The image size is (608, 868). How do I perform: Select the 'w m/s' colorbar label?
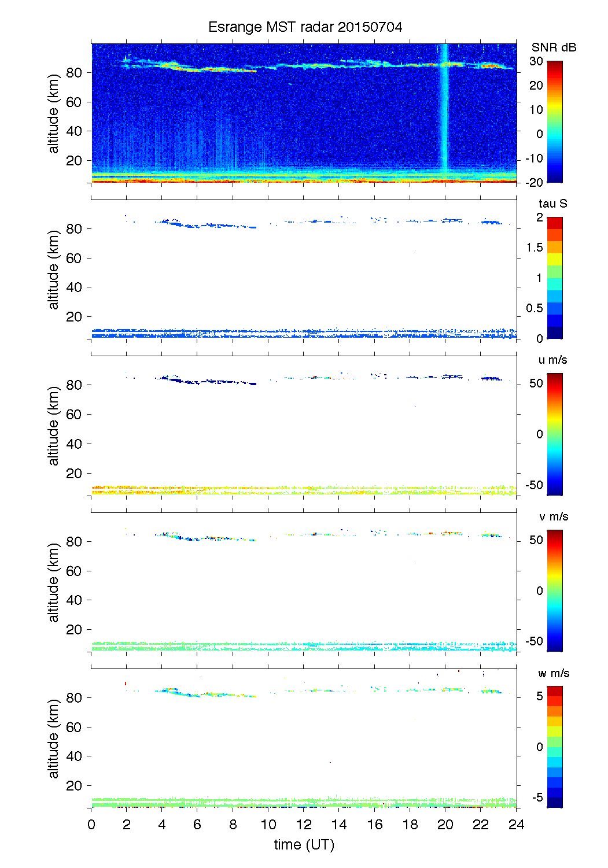coord(553,673)
